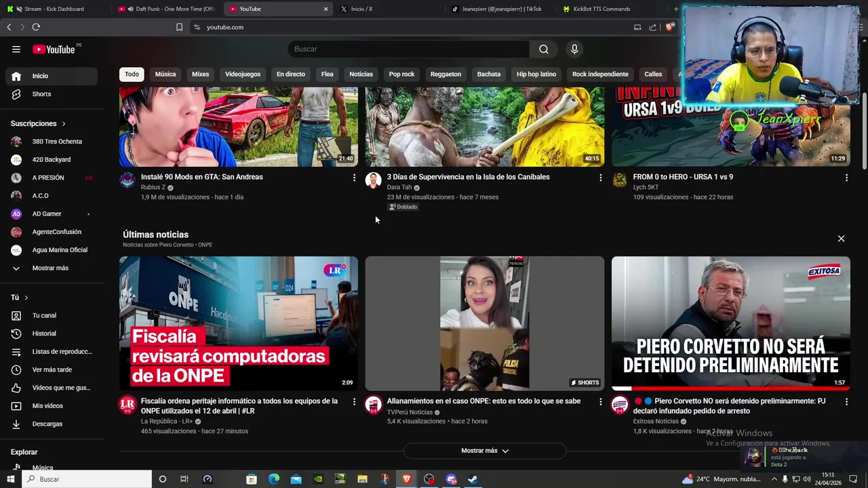This screenshot has width=868, height=488.
Task: Open Lych 5KT channel avatar
Action: point(620,180)
